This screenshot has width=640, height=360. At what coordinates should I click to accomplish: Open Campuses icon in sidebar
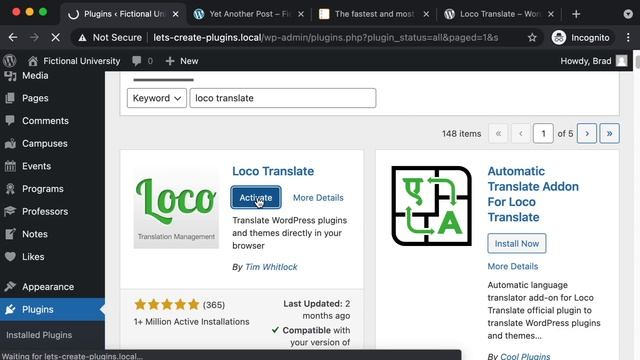10,143
